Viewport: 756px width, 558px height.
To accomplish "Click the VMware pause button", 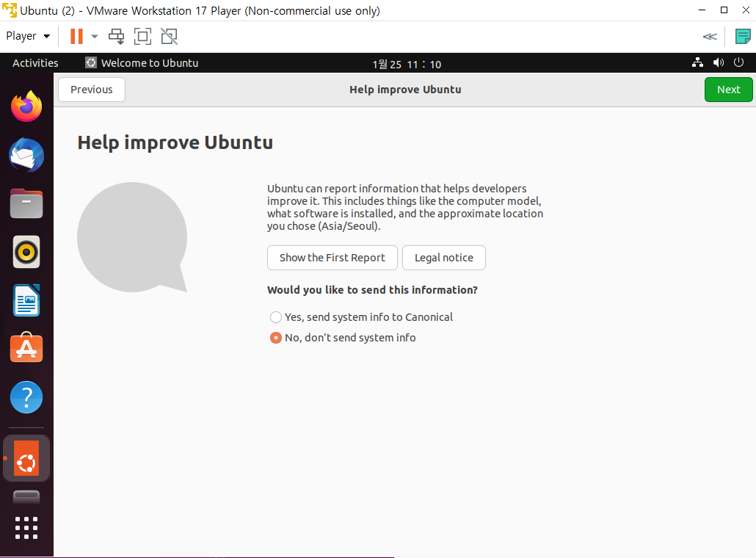I will click(76, 36).
